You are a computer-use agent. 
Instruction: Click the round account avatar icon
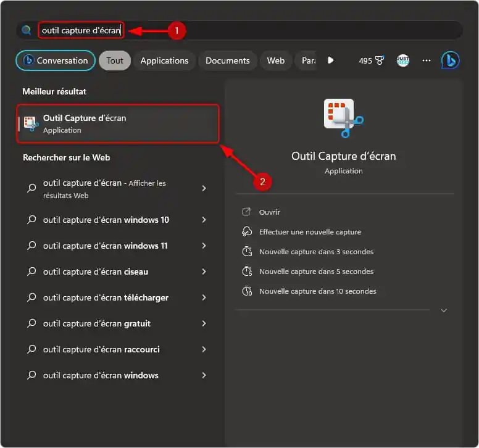[x=402, y=60]
